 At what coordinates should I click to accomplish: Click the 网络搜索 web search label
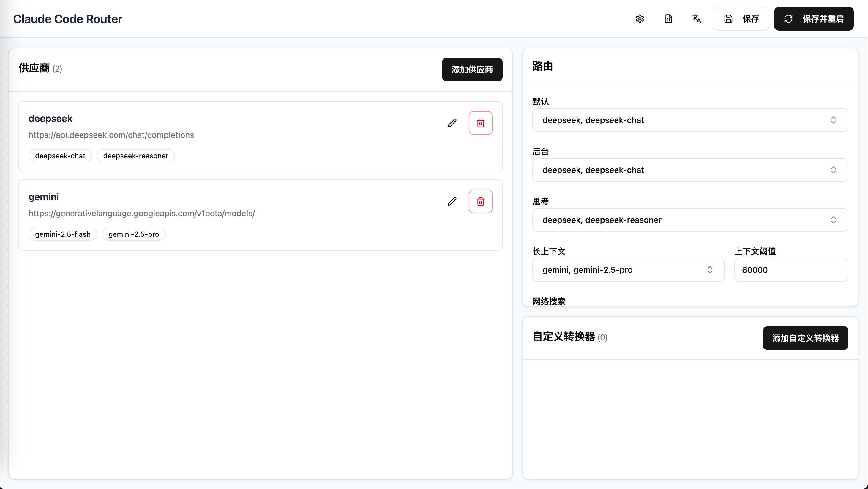pos(549,301)
